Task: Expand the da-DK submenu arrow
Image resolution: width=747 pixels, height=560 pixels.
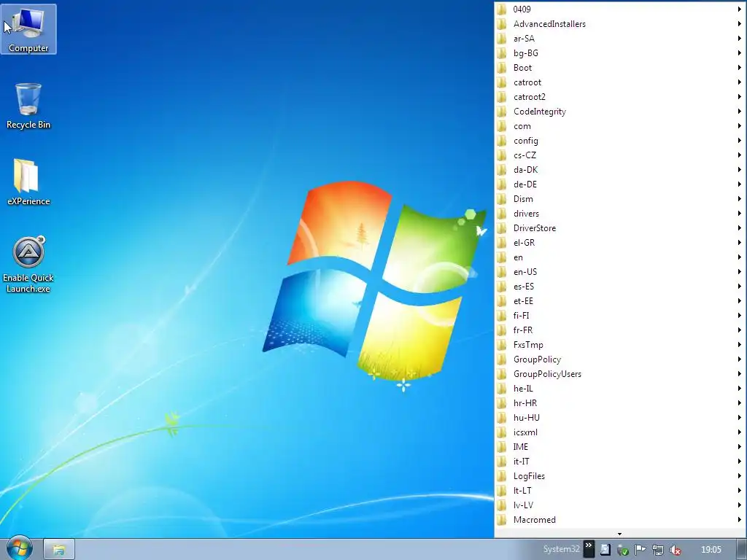Action: (x=740, y=169)
